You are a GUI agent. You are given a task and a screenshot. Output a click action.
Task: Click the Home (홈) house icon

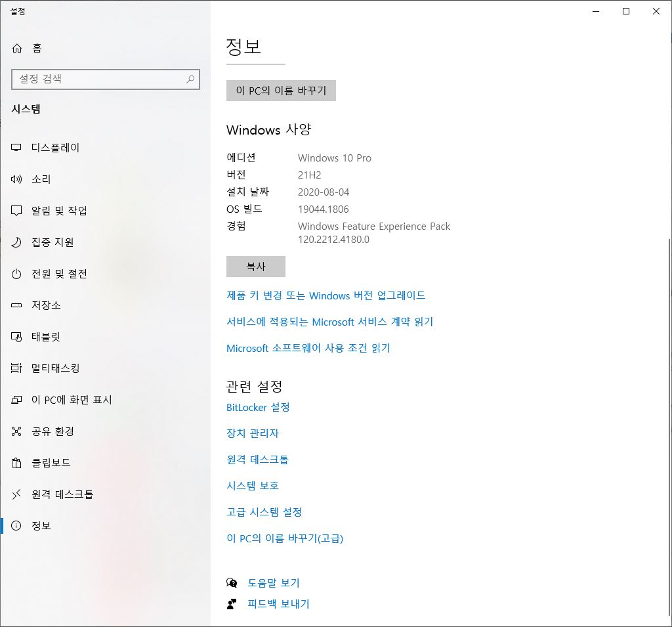point(16,48)
